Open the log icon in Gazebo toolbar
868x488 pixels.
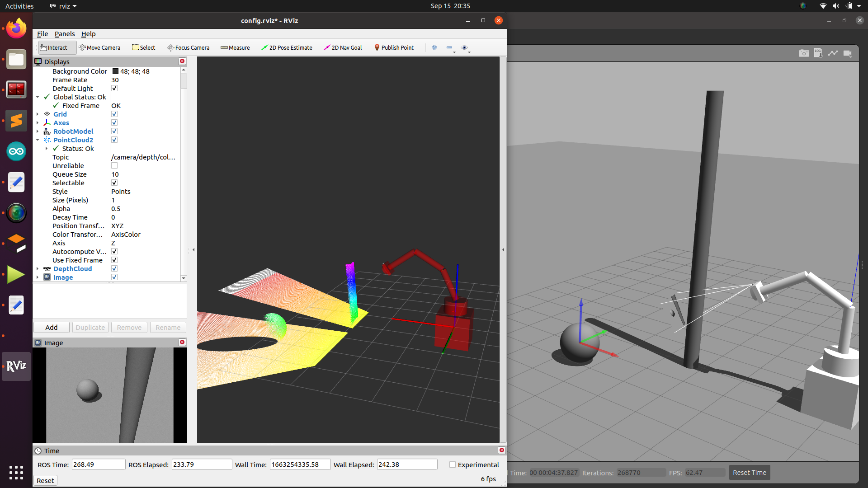coord(818,53)
